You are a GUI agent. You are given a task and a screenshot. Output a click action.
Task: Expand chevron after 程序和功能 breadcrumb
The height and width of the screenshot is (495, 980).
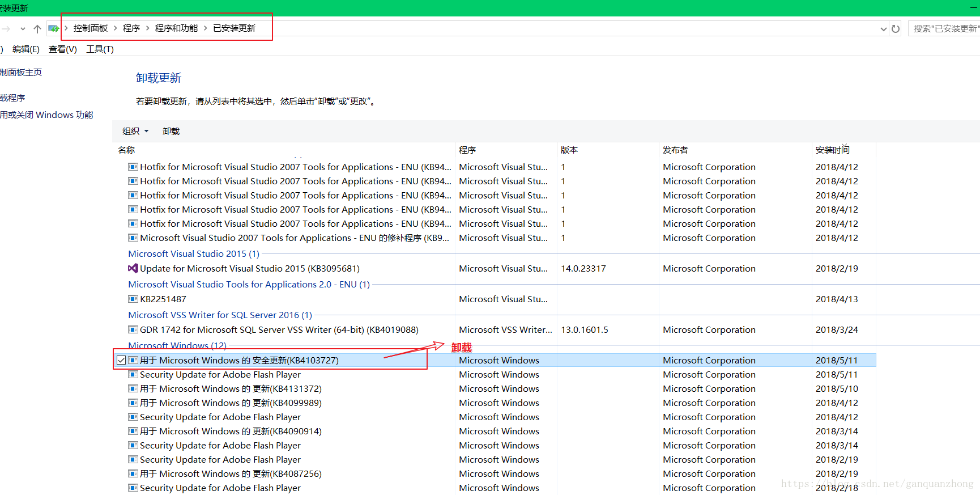click(x=206, y=28)
